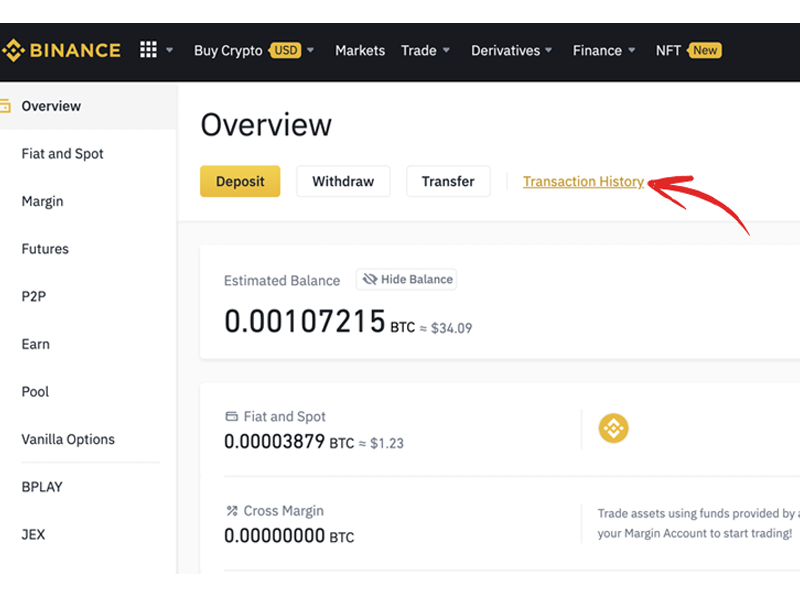Expand the Finance dropdown arrow
Image resolution: width=800 pixels, height=600 pixels.
tap(632, 50)
